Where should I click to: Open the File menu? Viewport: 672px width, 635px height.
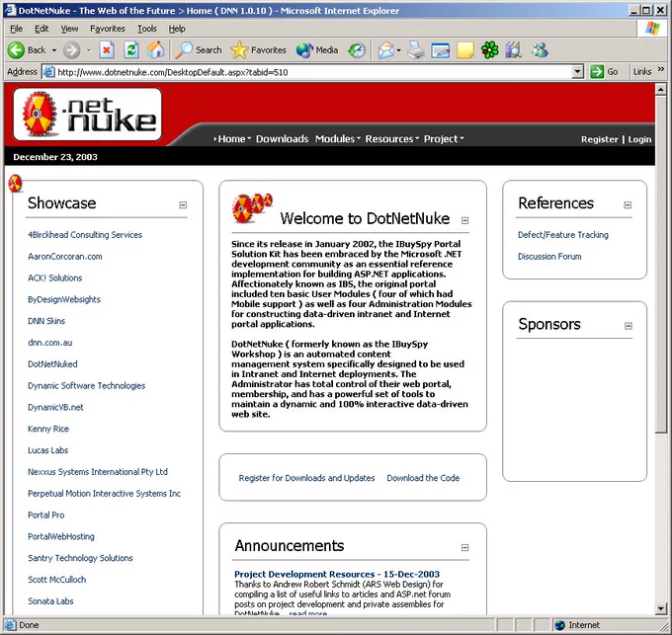tap(16, 29)
